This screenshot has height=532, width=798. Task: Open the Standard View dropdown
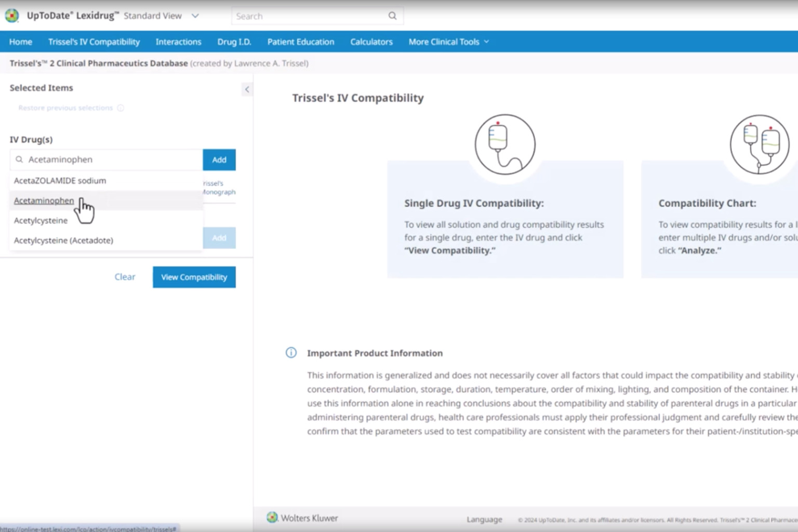tap(195, 16)
